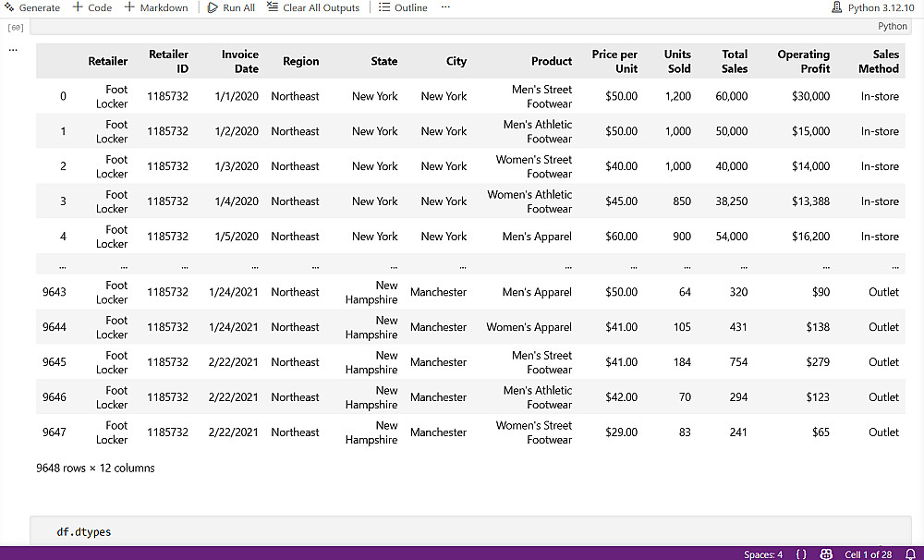The height and width of the screenshot is (560, 924).
Task: Run All notebook cells
Action: (x=231, y=7)
